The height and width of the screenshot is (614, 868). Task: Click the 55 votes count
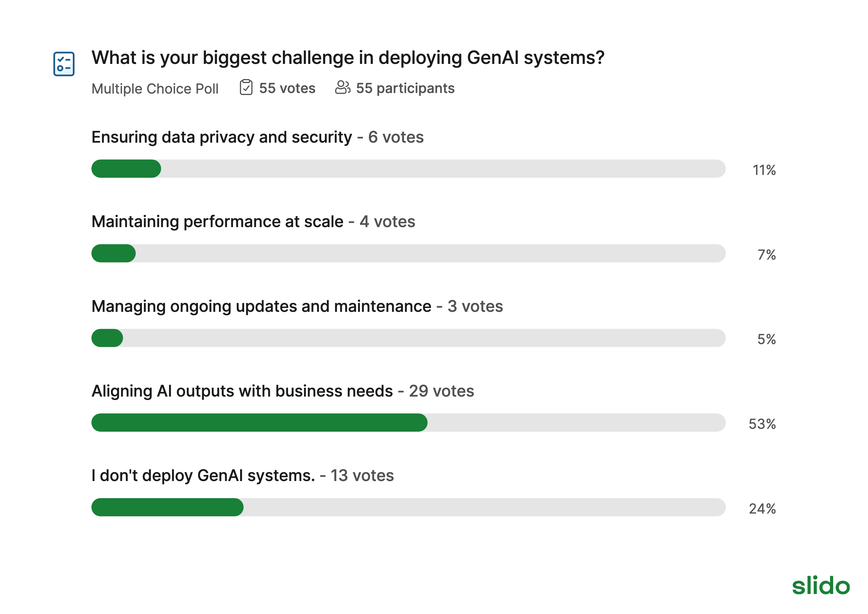[x=287, y=88]
